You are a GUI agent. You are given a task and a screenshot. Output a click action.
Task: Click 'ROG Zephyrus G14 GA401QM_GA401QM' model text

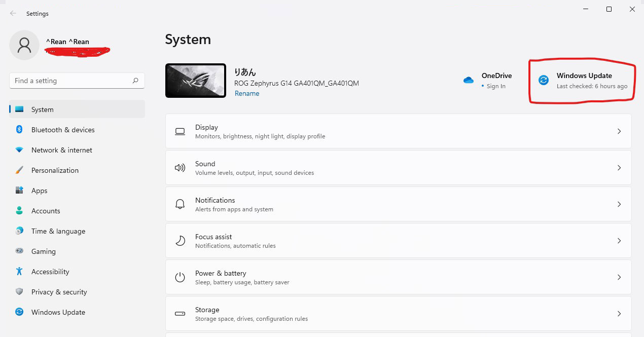pos(297,83)
